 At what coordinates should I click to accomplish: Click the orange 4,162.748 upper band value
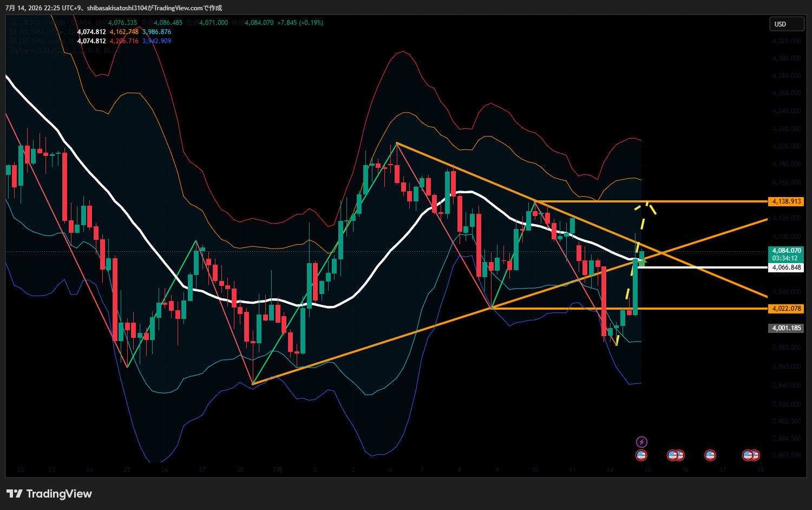tap(124, 32)
